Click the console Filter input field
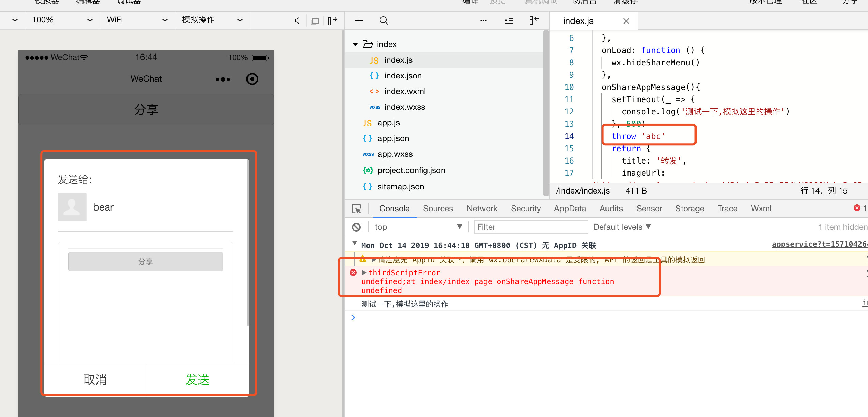 coord(530,227)
